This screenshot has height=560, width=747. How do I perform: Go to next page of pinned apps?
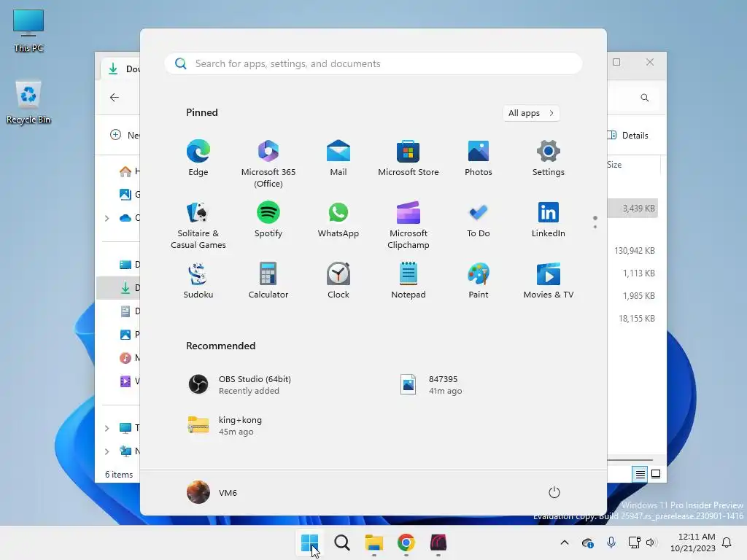click(595, 227)
